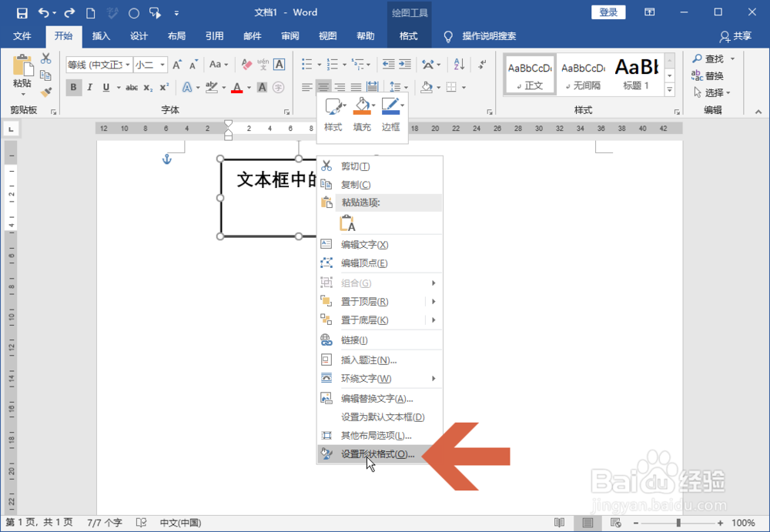Click the red font color A swatch
Viewport: 770px width, 532px height.
(x=237, y=88)
